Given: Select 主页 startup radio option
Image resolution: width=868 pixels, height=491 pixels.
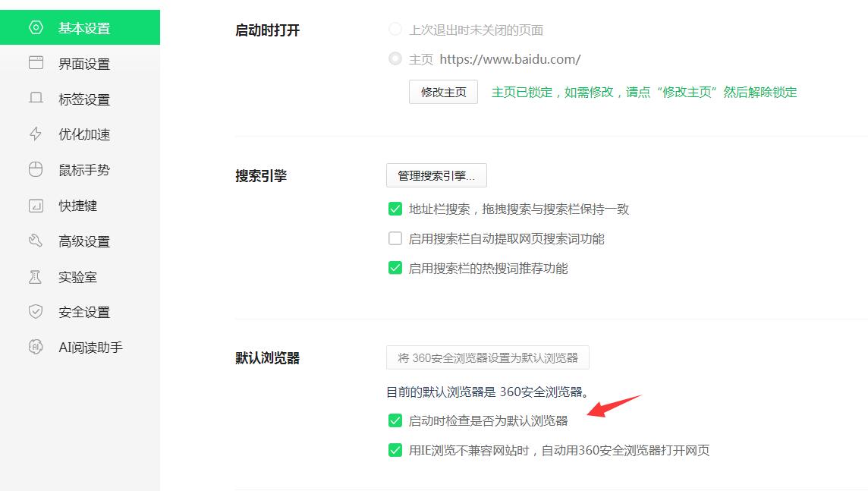Looking at the screenshot, I should pos(395,58).
